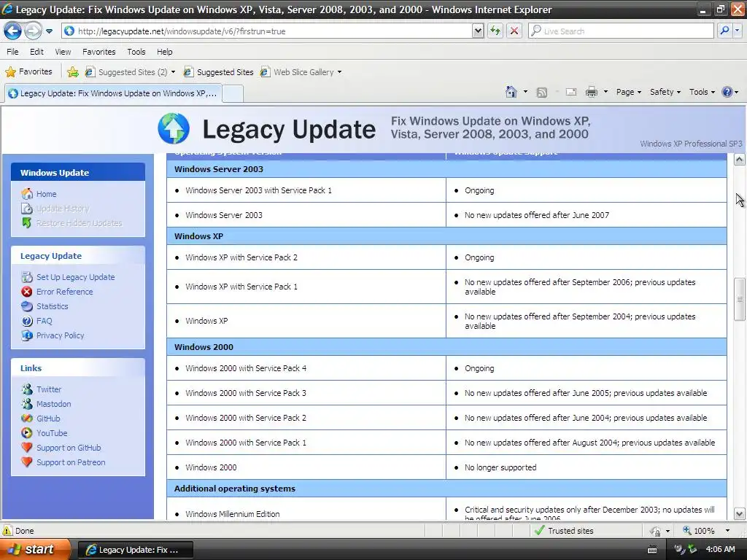Screen dimensions: 747x560
Task: Click the scrollbar down arrow
Action: pos(740,514)
